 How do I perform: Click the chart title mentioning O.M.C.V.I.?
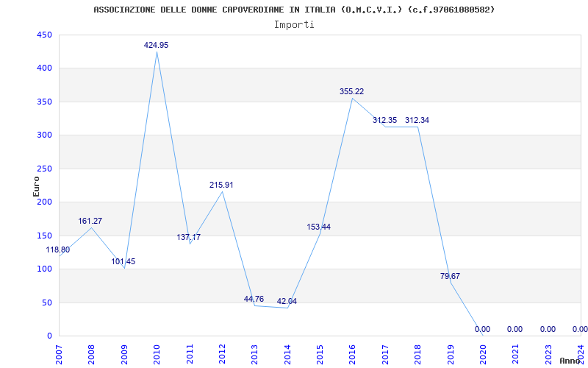point(294,10)
